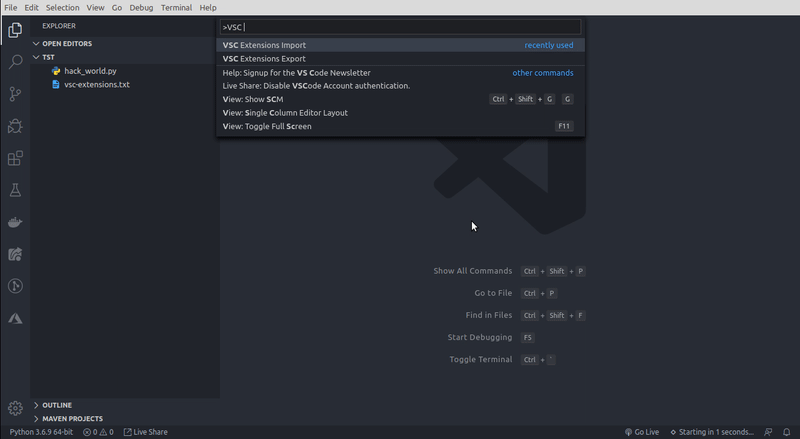The height and width of the screenshot is (439, 800).
Task: Run VSC Extensions Export command
Action: click(401, 59)
